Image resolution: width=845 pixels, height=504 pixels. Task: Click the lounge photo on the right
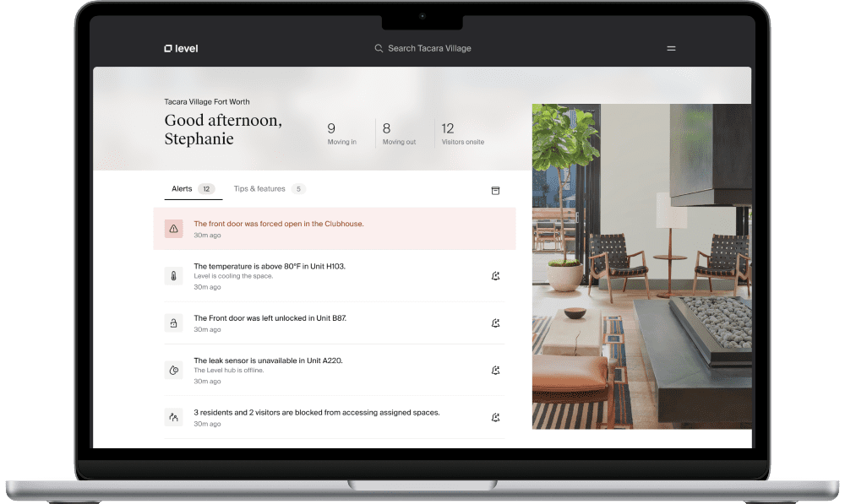(x=641, y=267)
